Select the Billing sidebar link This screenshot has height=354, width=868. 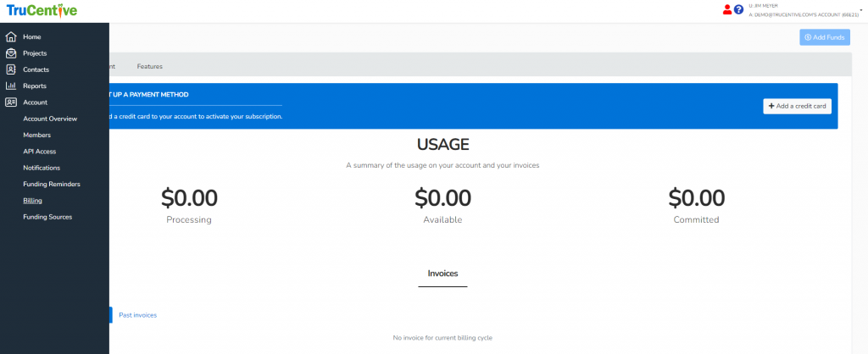click(x=32, y=201)
